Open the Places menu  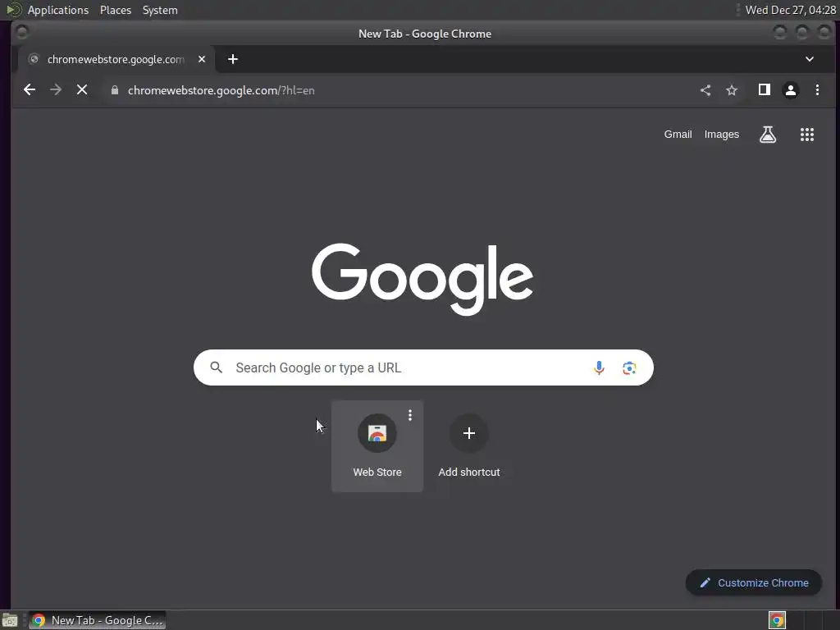116,10
